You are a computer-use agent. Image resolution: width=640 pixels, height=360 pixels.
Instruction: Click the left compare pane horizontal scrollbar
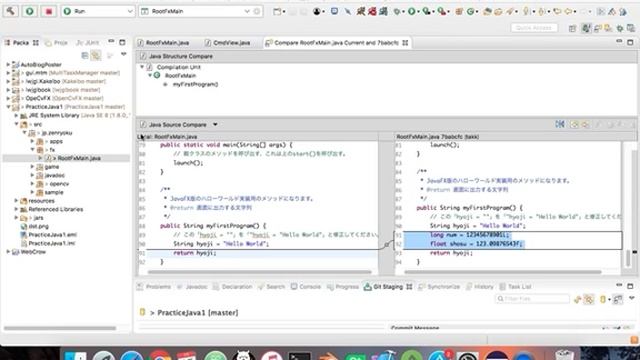[260, 272]
